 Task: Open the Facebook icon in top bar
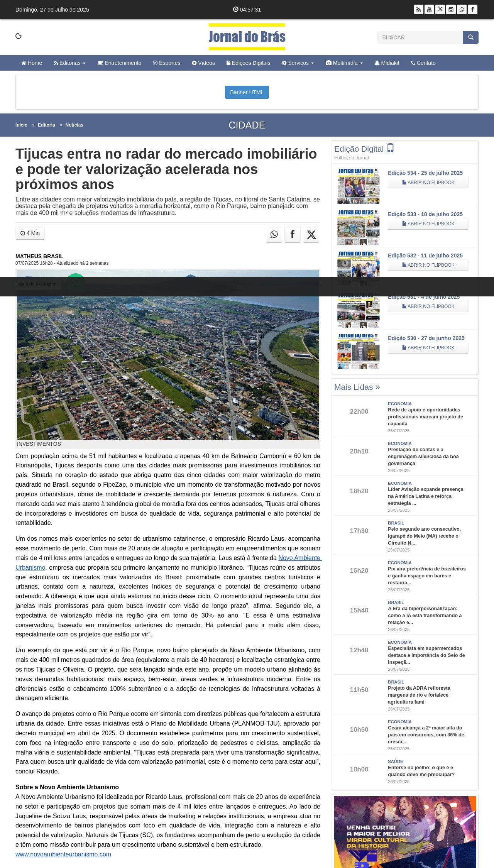click(x=472, y=10)
